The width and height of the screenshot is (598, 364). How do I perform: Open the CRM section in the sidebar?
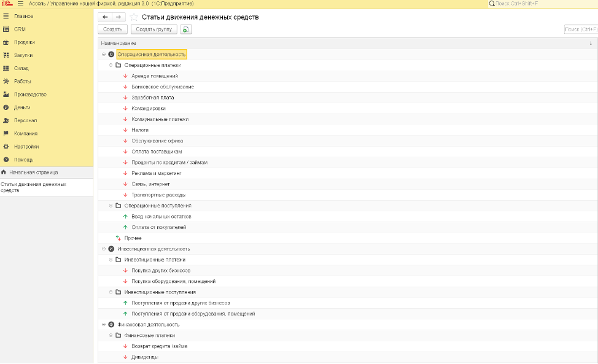(20, 29)
